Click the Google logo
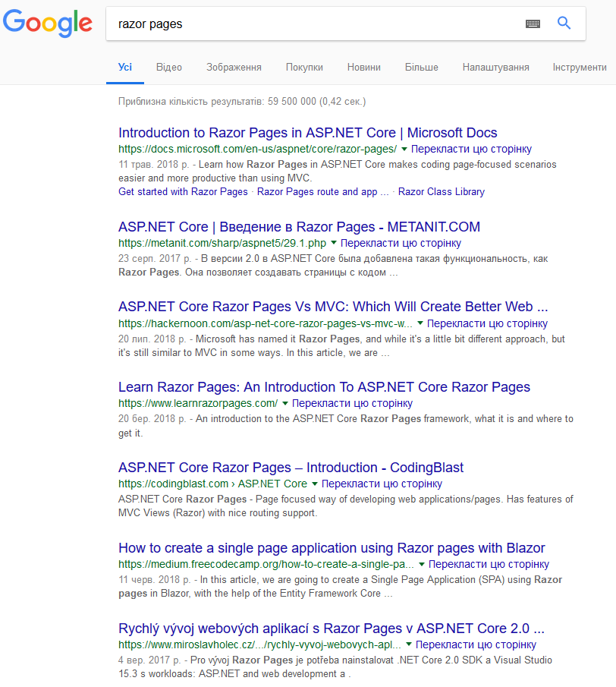The image size is (616, 687). click(48, 24)
